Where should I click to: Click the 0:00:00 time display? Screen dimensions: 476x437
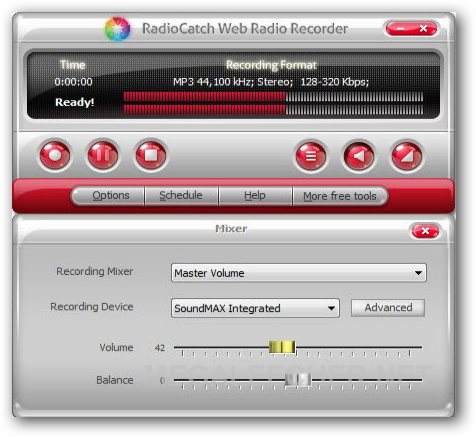pyautogui.click(x=73, y=82)
